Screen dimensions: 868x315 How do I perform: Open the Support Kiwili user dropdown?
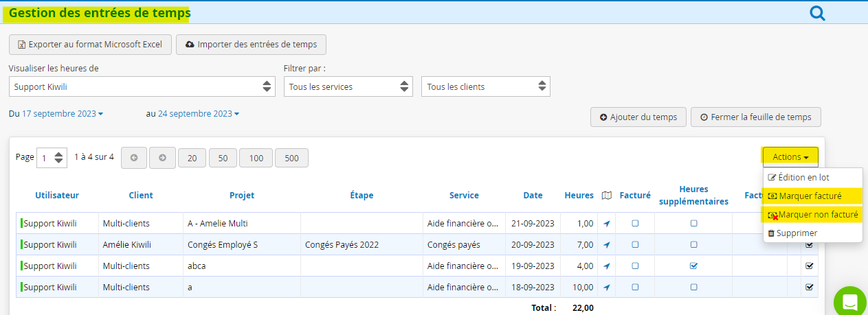click(142, 86)
